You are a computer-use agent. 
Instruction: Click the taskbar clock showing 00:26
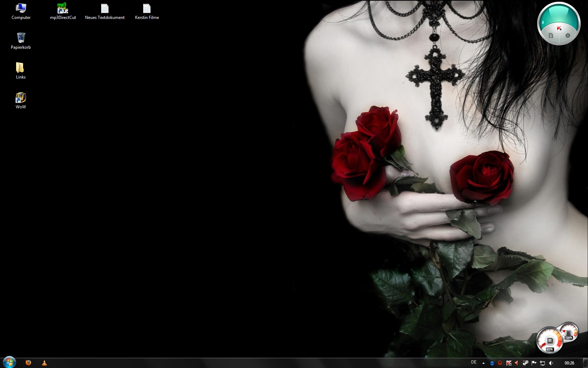569,363
